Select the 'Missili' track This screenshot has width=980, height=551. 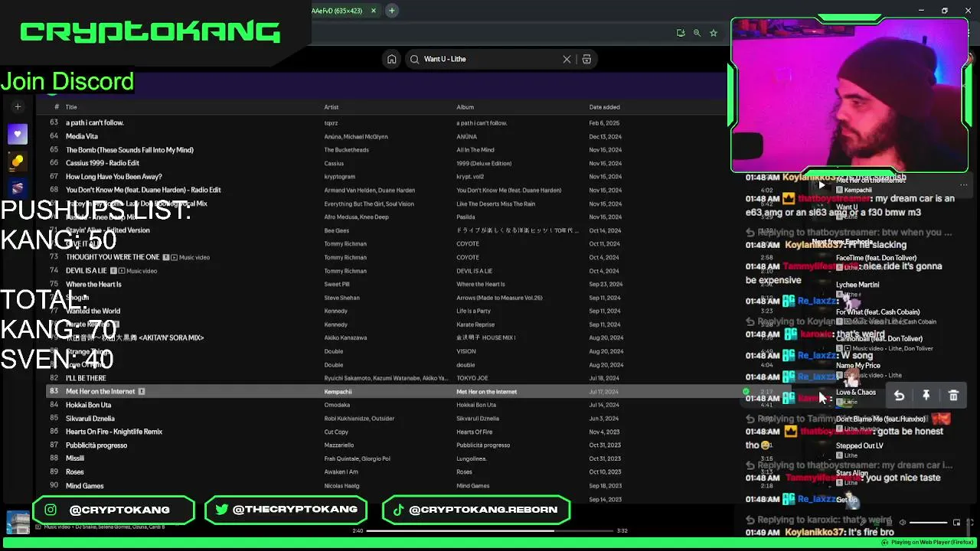pyautogui.click(x=75, y=458)
